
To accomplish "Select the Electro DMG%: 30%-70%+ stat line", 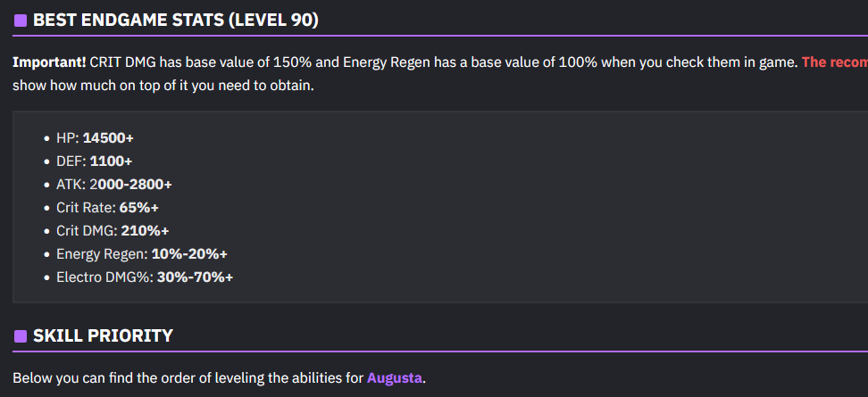I will coord(145,277).
